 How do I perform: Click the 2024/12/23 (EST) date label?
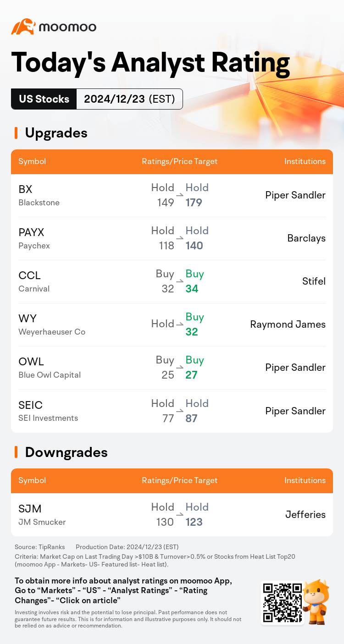130,99
